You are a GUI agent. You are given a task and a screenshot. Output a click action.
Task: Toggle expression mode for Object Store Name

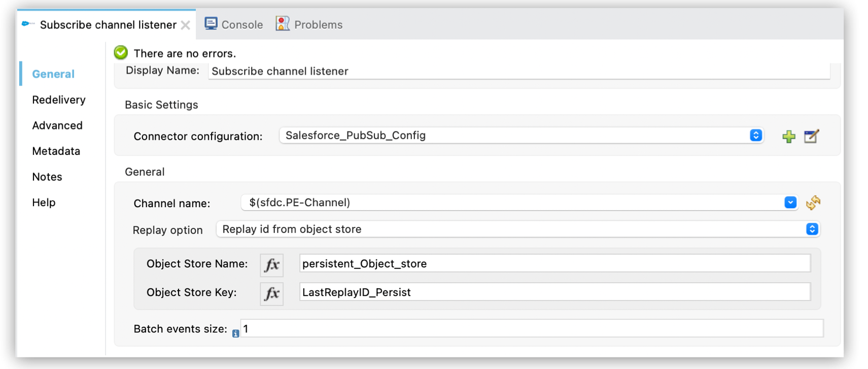click(x=271, y=264)
